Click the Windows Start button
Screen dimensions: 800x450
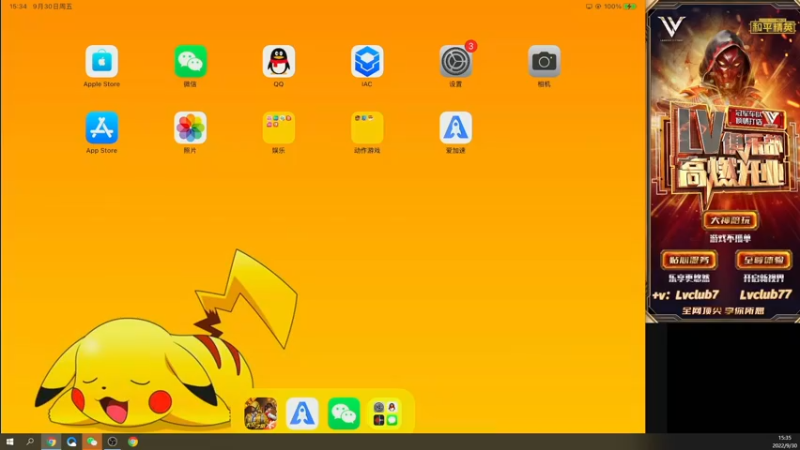[10, 442]
